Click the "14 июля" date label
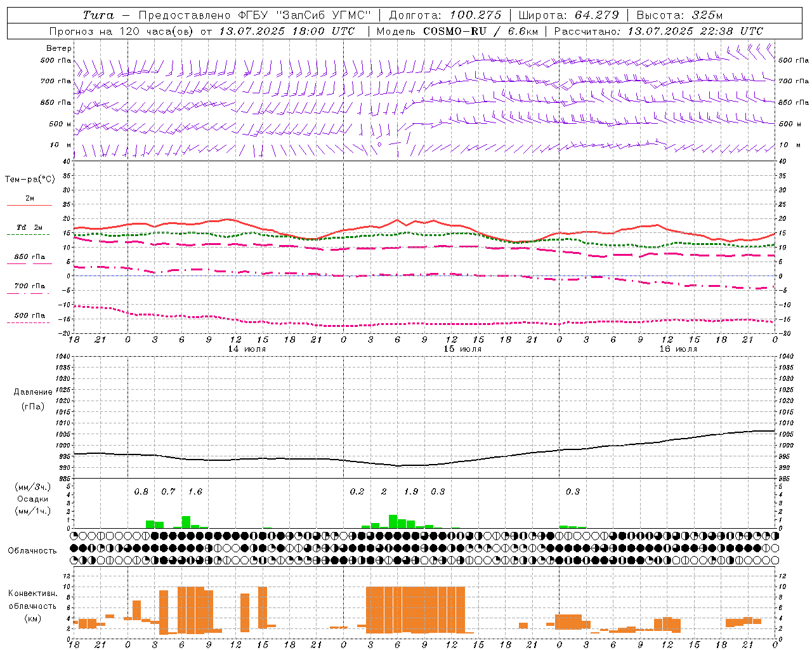The height and width of the screenshot is (650, 812). pyautogui.click(x=247, y=348)
